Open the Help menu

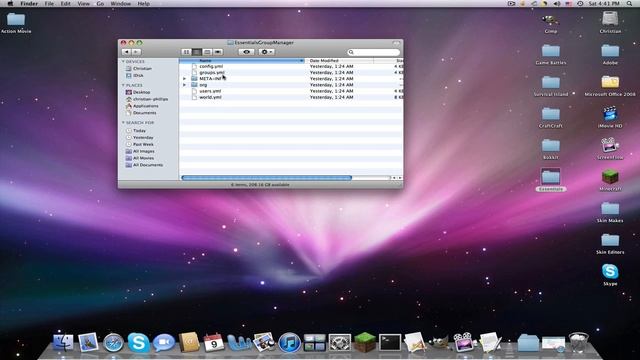tap(143, 3)
